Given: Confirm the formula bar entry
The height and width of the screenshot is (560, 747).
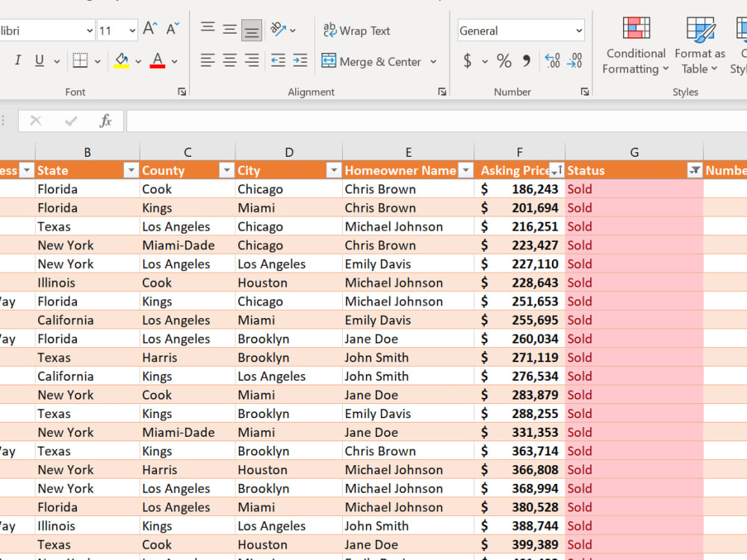Looking at the screenshot, I should (x=71, y=121).
